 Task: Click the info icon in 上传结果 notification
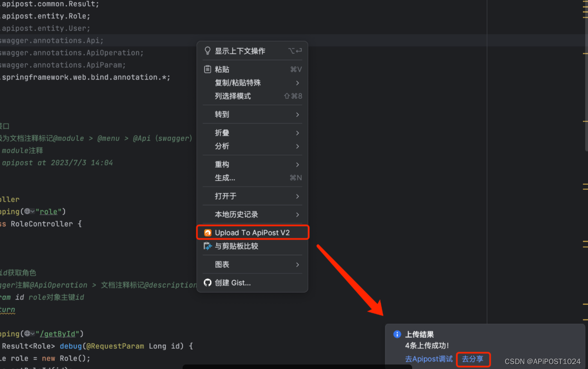pyautogui.click(x=397, y=334)
